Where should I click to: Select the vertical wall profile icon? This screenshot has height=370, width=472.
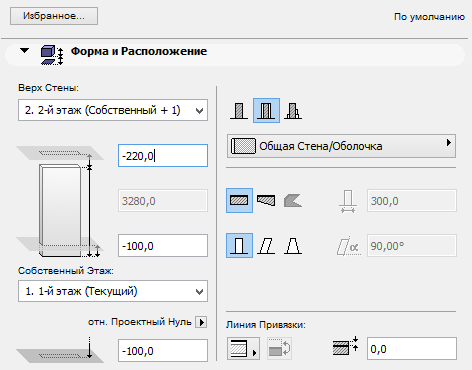coord(239,246)
